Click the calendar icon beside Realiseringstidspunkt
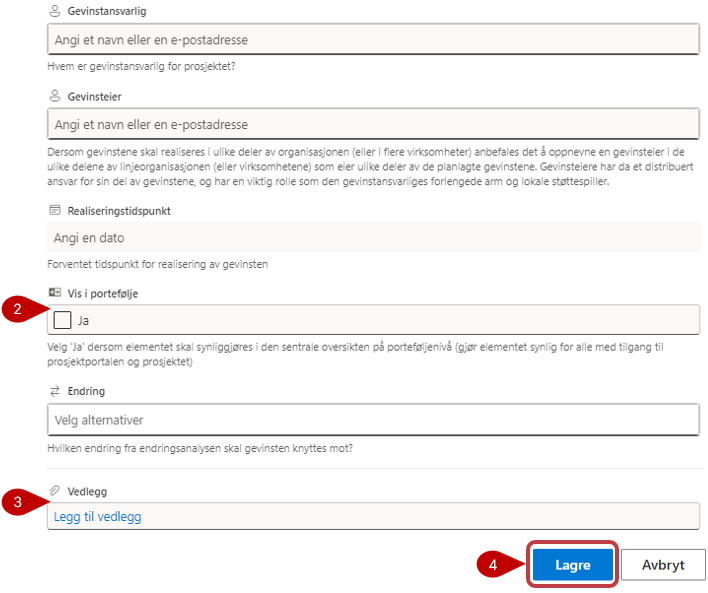Screen dimensions: 708x593 (x=54, y=211)
